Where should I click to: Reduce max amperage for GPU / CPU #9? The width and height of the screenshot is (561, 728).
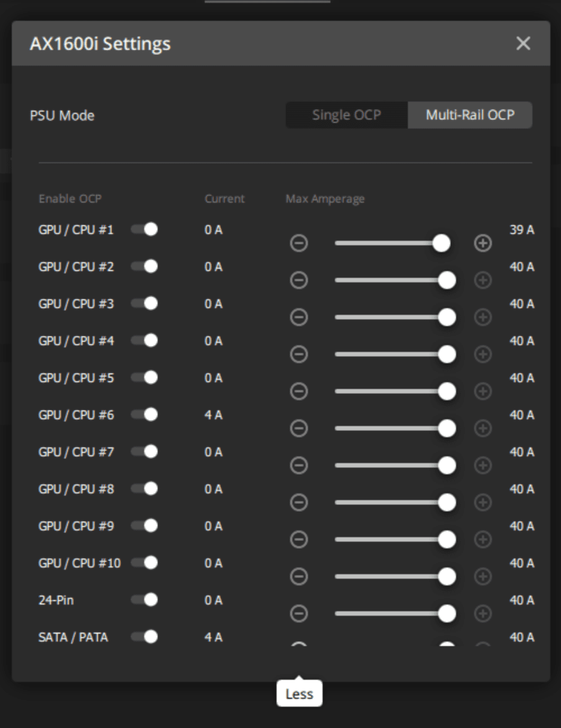(x=298, y=539)
